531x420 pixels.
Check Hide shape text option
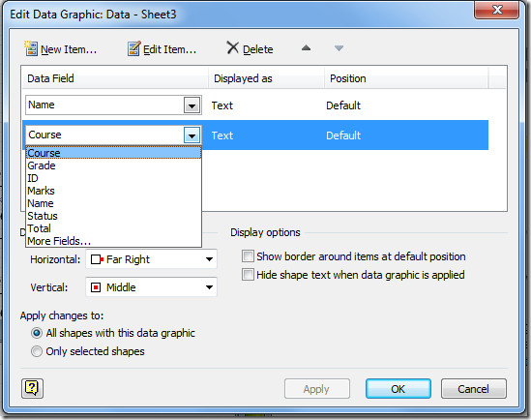click(x=248, y=275)
